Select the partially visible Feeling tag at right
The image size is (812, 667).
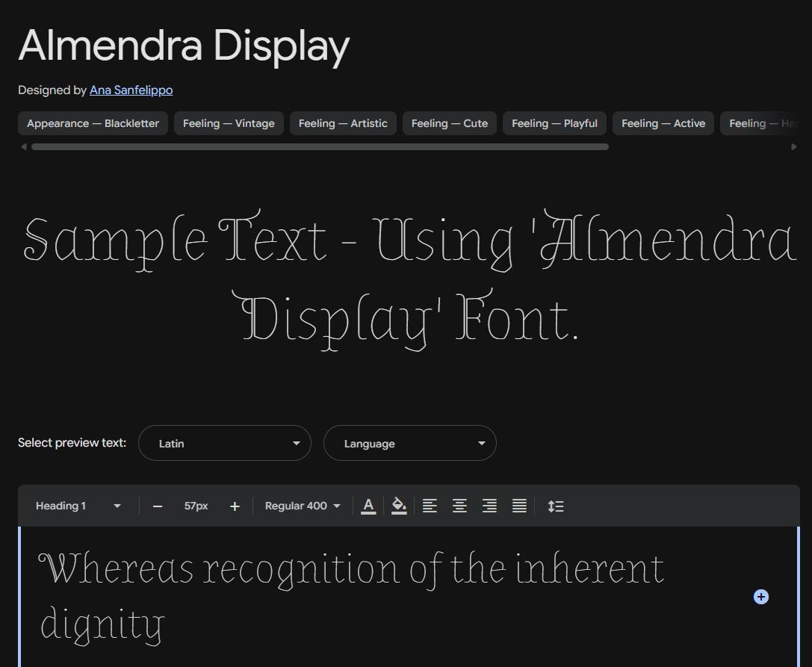760,123
